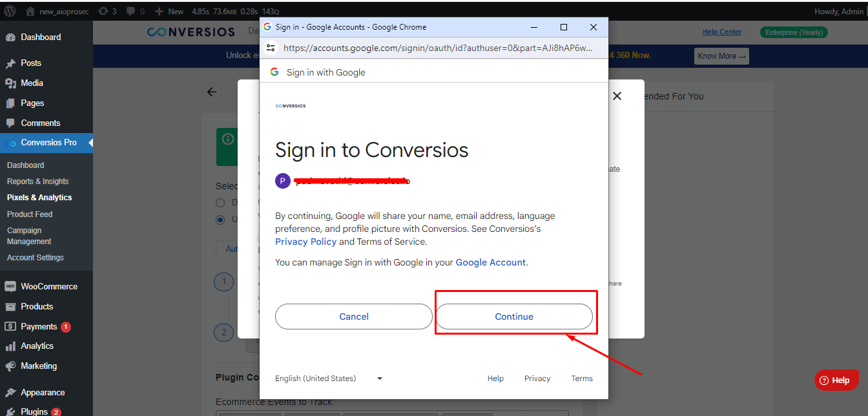Viewport: 868px width, 416px height.
Task: Click the pushpin Posts icon in sidebar
Action: click(x=10, y=63)
